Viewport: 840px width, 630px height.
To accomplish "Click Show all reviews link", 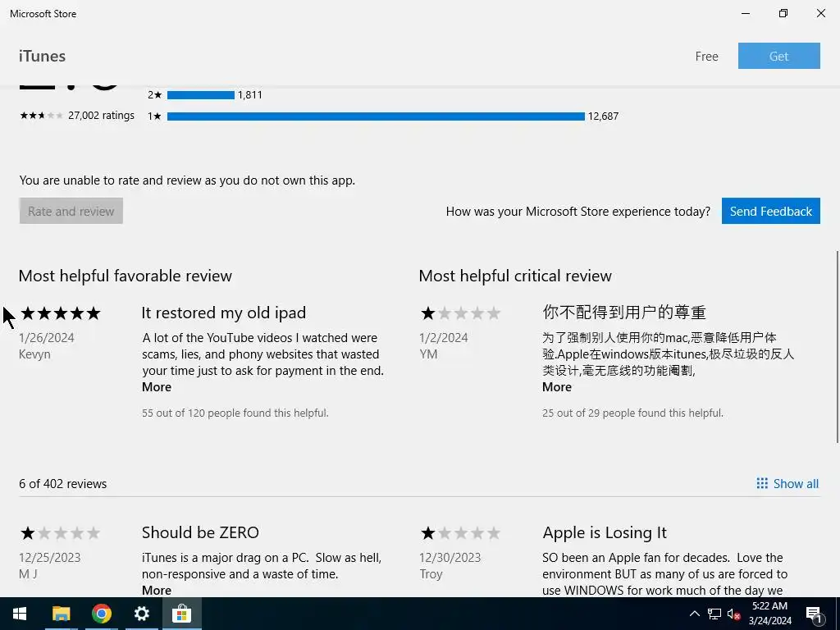I will (x=796, y=484).
